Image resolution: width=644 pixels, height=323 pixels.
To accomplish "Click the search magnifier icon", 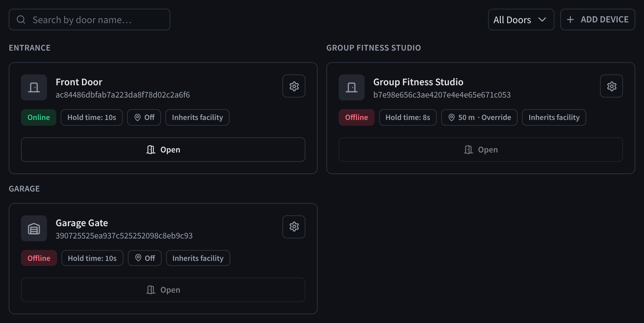I will 21,20.
